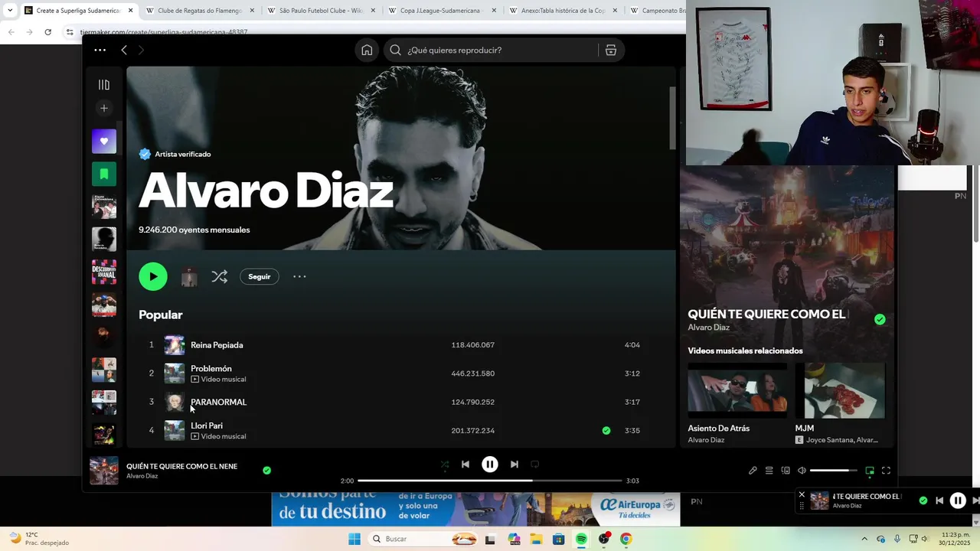
Task: Open the Windows Start menu
Action: 354,539
